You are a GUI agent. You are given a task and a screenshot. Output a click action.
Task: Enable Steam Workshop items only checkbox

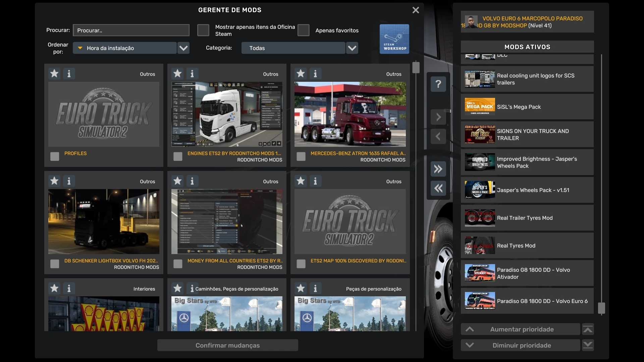coord(203,30)
